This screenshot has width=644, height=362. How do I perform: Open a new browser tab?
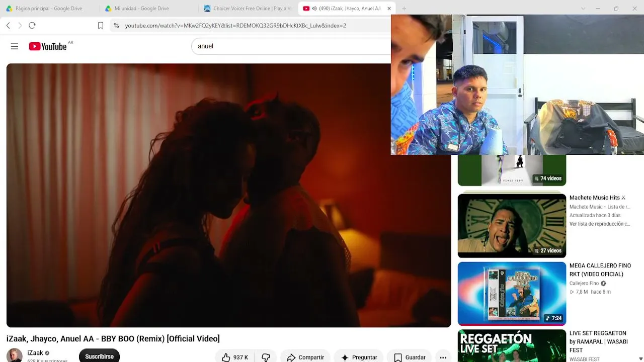[x=404, y=9]
